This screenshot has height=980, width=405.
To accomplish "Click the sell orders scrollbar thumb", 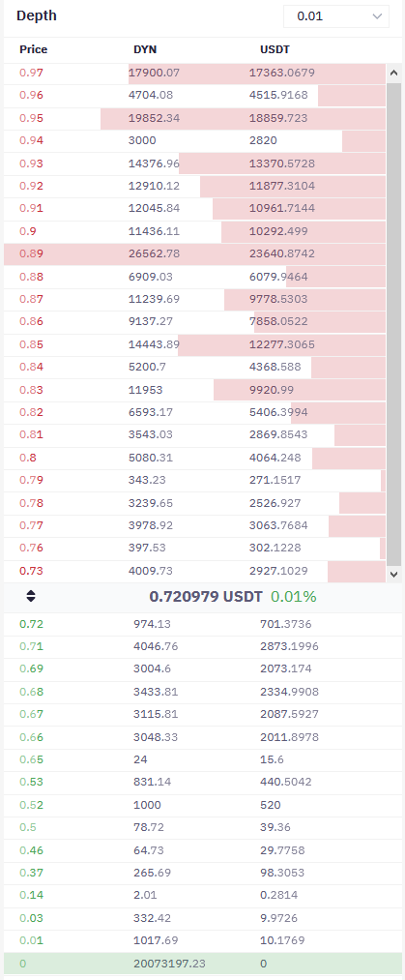I will coord(393,324).
